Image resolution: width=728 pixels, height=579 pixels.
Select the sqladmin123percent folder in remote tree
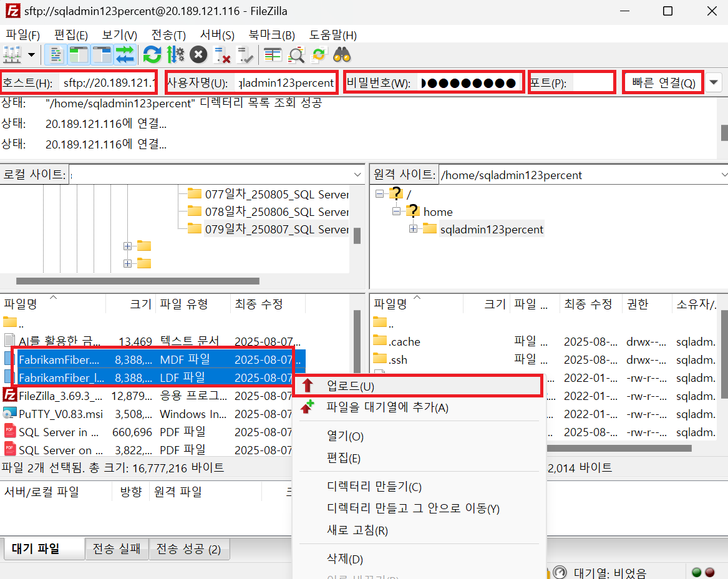click(x=491, y=230)
